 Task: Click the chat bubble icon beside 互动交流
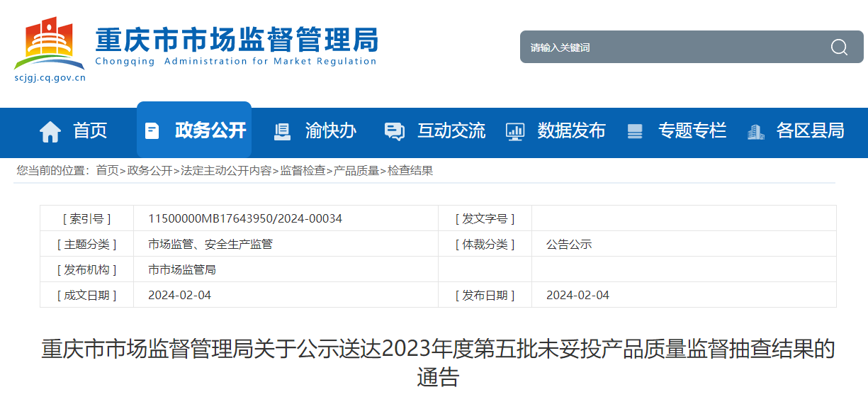(x=394, y=131)
